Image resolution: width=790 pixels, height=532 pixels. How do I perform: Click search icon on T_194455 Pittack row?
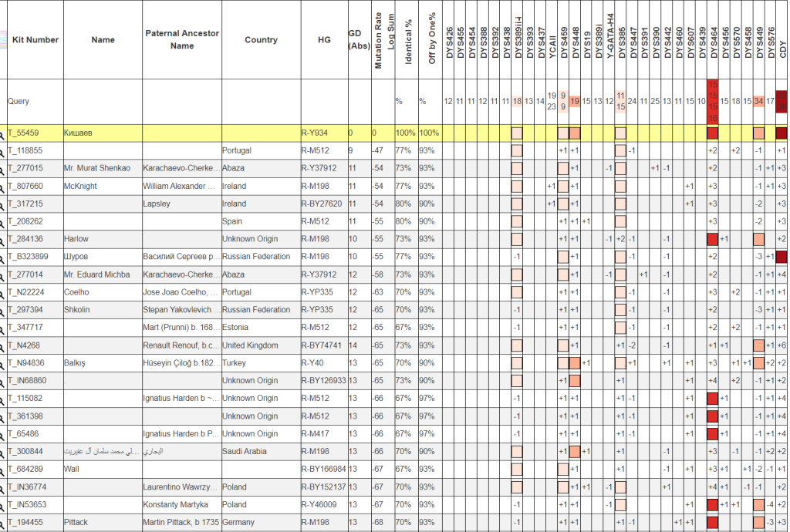(x=3, y=523)
